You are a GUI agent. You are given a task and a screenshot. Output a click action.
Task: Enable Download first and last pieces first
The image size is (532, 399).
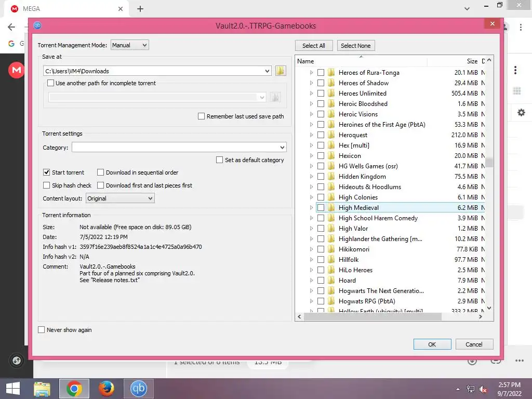coord(100,185)
